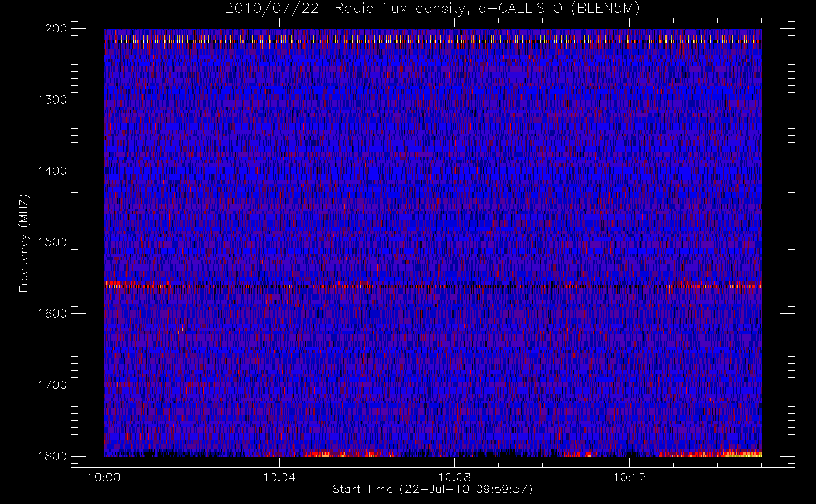Click the 10:08 time tick label
The image size is (816, 504).
pos(454,477)
